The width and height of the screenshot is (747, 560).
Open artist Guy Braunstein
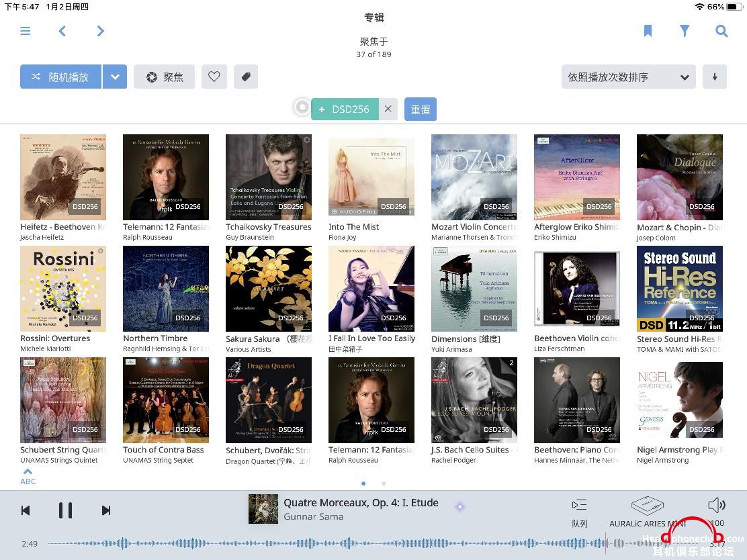(250, 237)
